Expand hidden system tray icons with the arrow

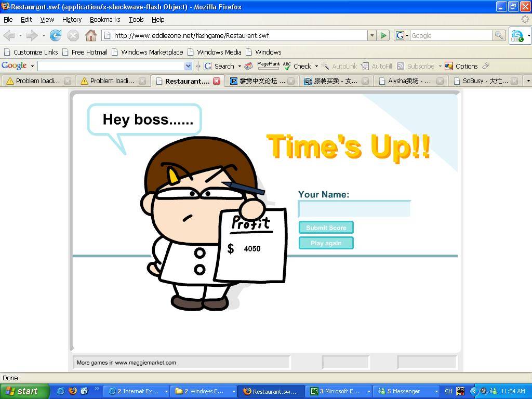click(474, 391)
